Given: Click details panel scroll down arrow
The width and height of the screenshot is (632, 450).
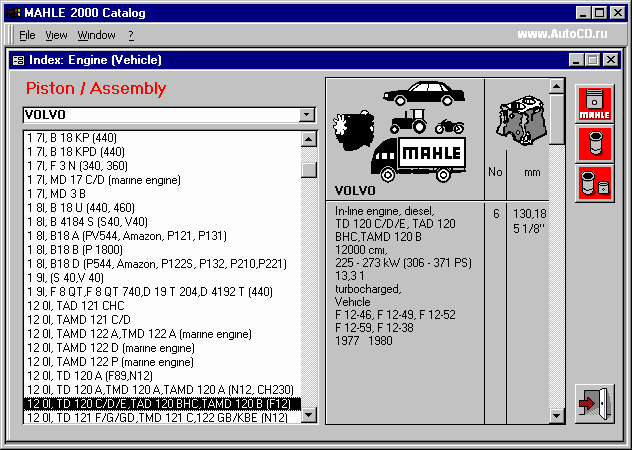Looking at the screenshot, I should pyautogui.click(x=557, y=416).
